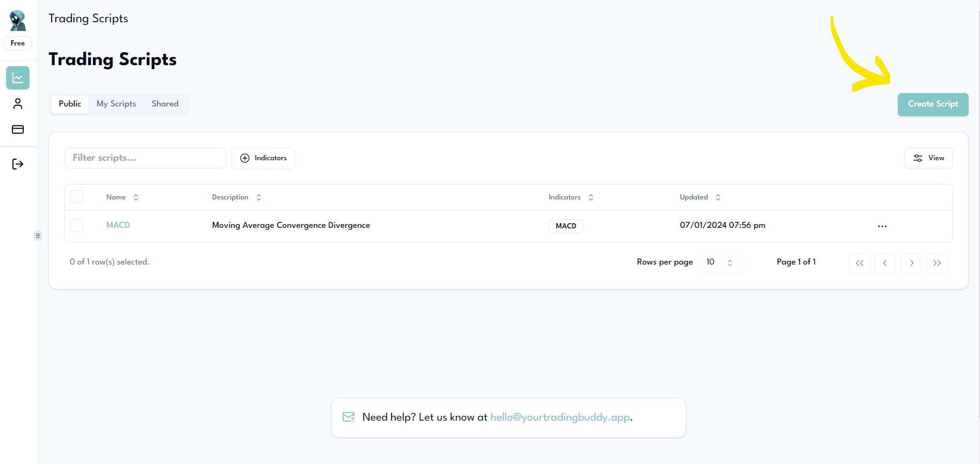Click the Create Script button
Viewport: 980px width, 464px height.
point(932,104)
